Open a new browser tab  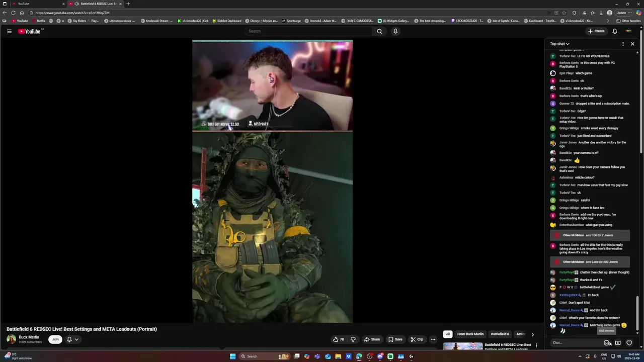tap(128, 4)
